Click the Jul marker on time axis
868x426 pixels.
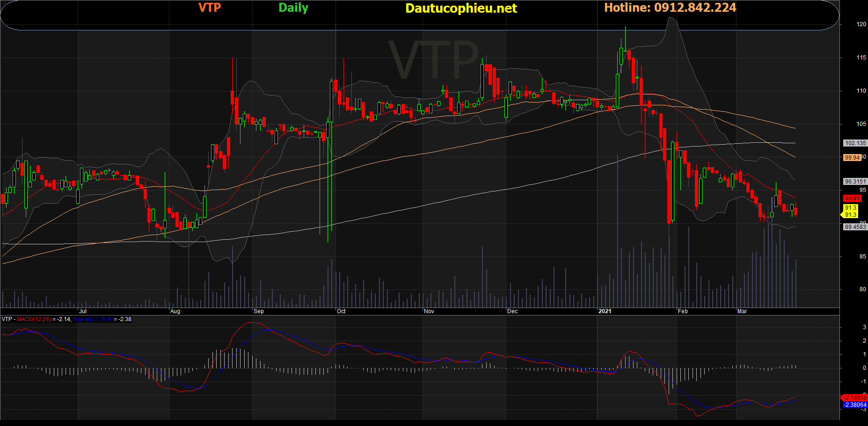(83, 311)
